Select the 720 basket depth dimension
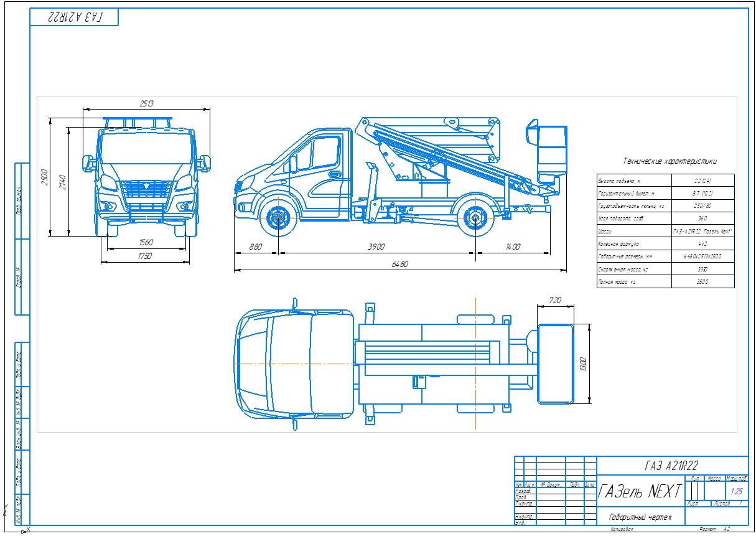This screenshot has width=756, height=536. pos(556,301)
